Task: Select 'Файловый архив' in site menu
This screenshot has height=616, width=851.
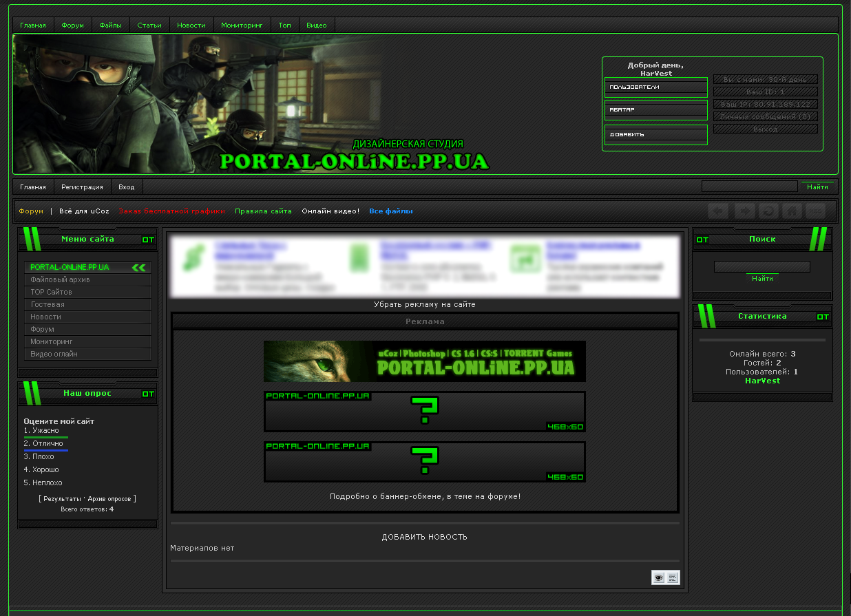Action: click(60, 279)
